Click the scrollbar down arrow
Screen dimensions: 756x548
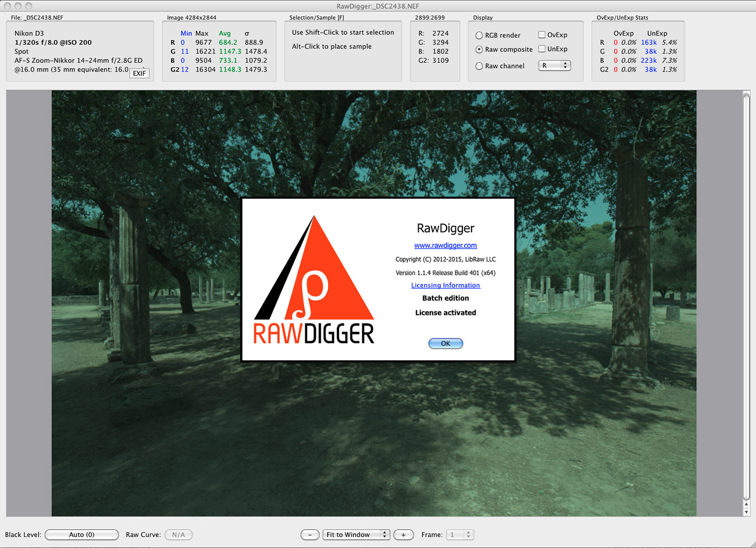coord(746,513)
